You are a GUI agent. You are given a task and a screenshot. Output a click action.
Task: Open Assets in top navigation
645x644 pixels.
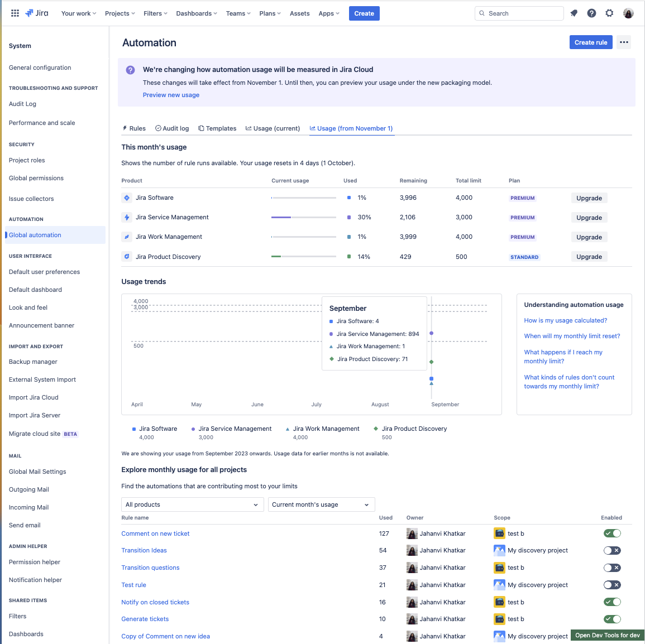299,13
